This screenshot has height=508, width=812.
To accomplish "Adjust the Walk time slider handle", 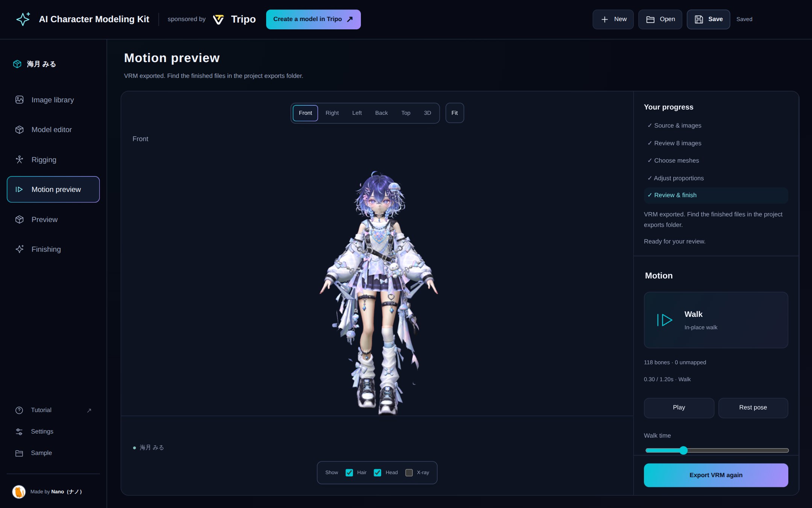I will [683, 450].
